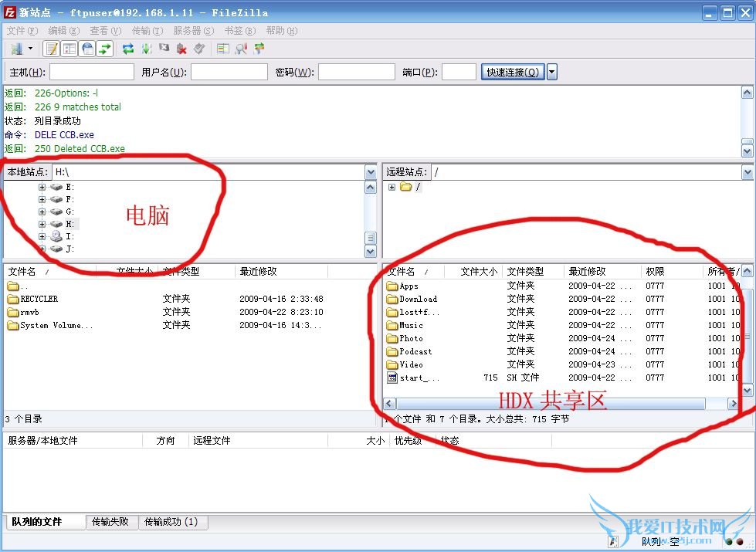The image size is (756, 552).
Task: Select the rmvb local folder
Action: click(x=29, y=312)
